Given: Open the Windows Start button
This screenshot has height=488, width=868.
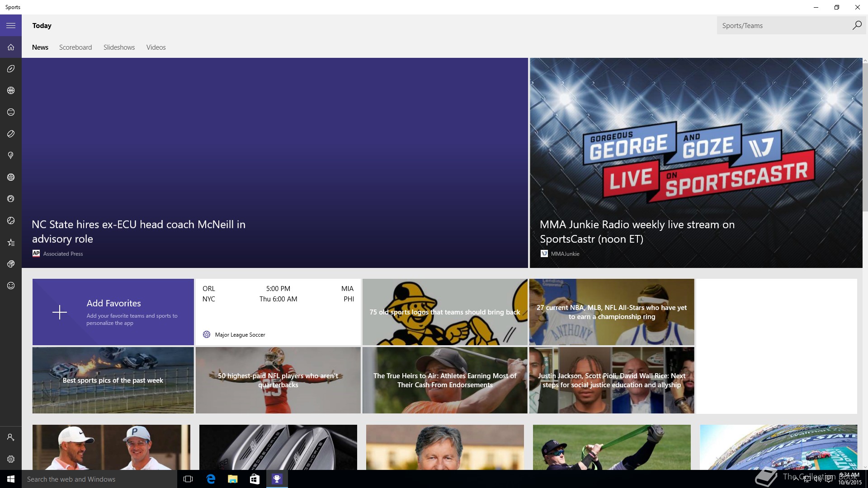Looking at the screenshot, I should (x=11, y=479).
